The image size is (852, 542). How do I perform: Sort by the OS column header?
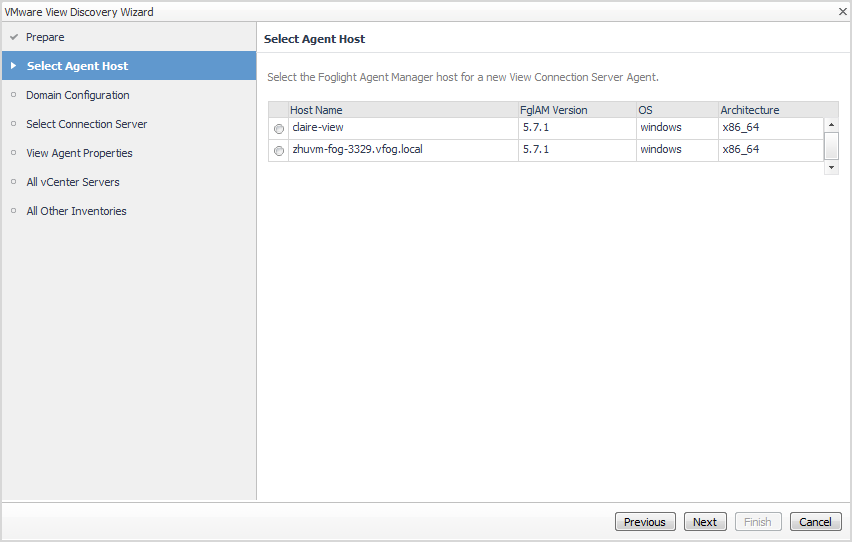(677, 110)
